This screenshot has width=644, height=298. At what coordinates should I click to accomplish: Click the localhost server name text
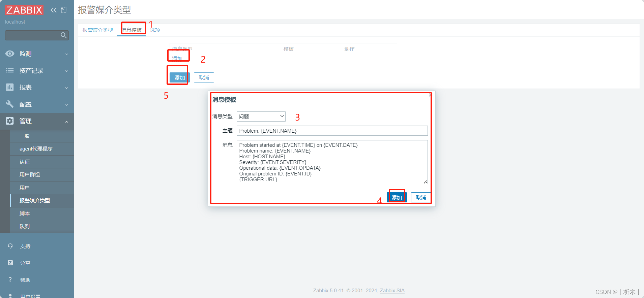click(x=15, y=22)
